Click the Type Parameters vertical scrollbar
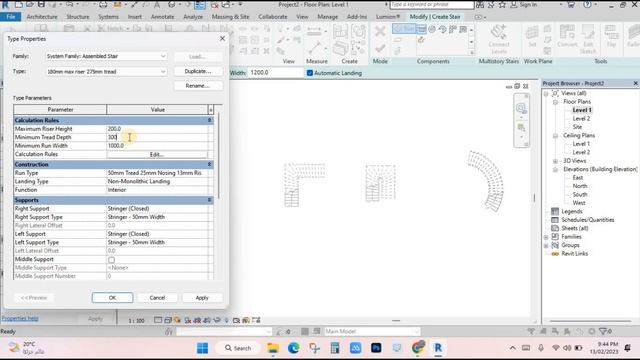The height and width of the screenshot is (360, 640). [x=219, y=156]
